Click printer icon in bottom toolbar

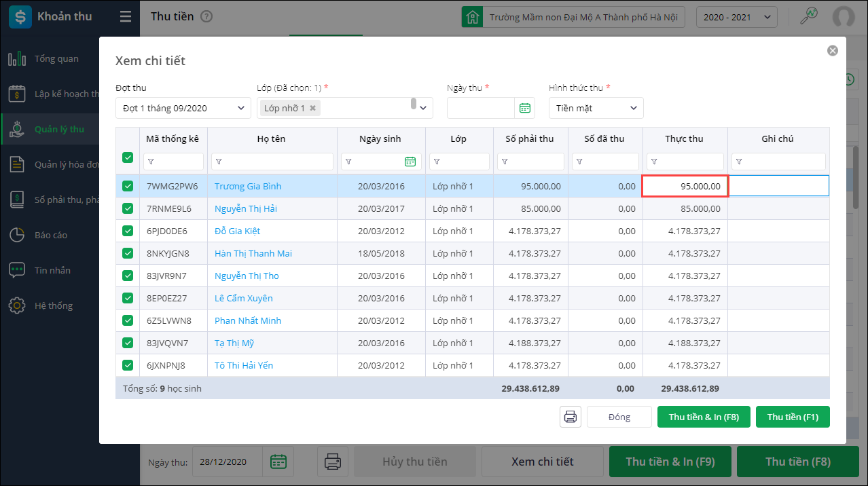[x=333, y=462]
